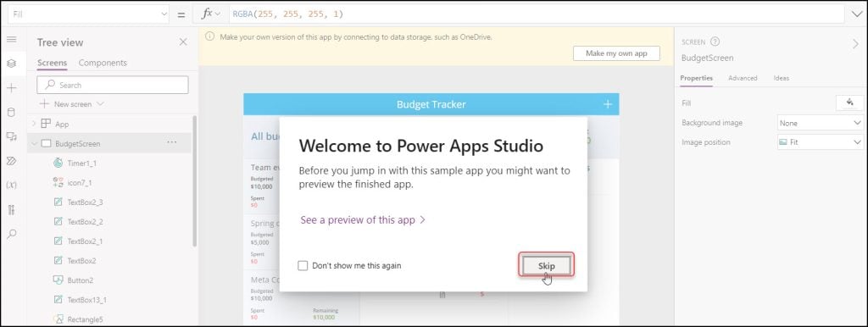The image size is (868, 327).
Task: Click the formula bar RGBA expression
Action: coord(288,14)
